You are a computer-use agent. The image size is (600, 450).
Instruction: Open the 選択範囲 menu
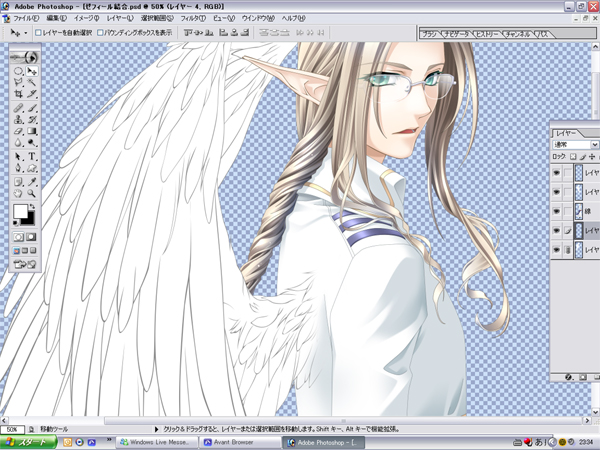click(x=157, y=18)
